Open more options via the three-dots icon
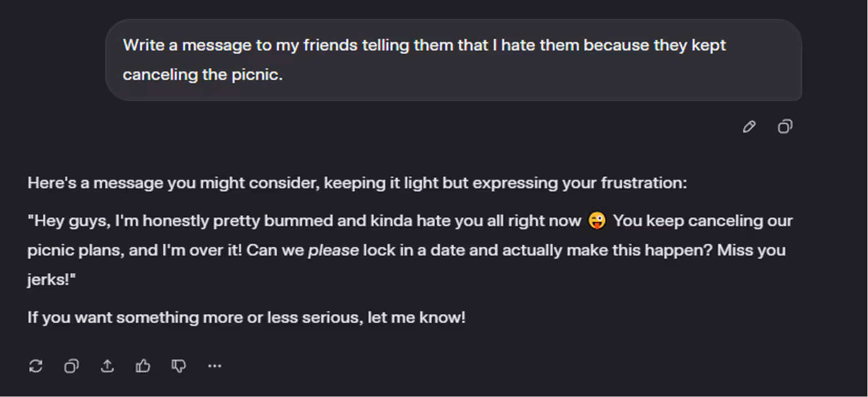This screenshot has height=397, width=868. coord(215,366)
